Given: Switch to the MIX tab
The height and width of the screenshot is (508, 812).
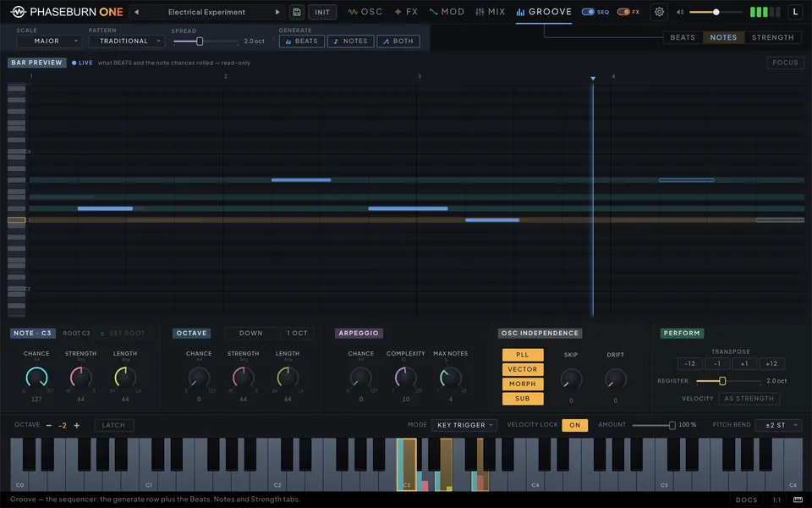Looking at the screenshot, I should click(490, 12).
